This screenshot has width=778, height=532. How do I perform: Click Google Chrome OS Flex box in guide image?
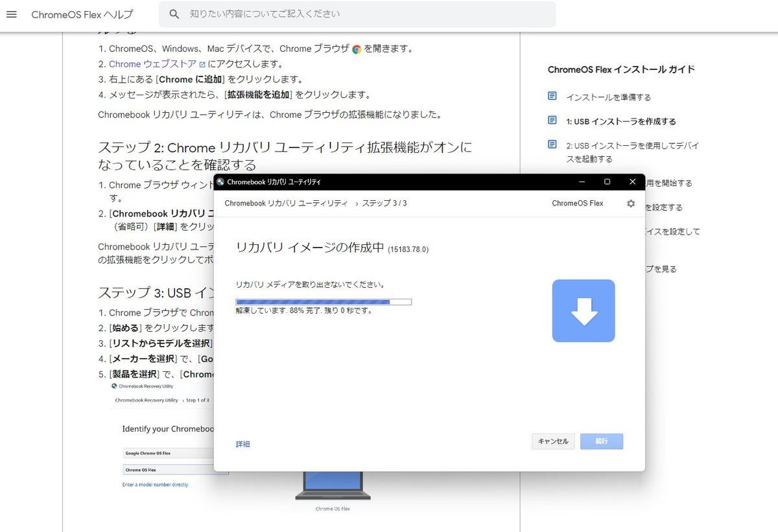pos(169,453)
